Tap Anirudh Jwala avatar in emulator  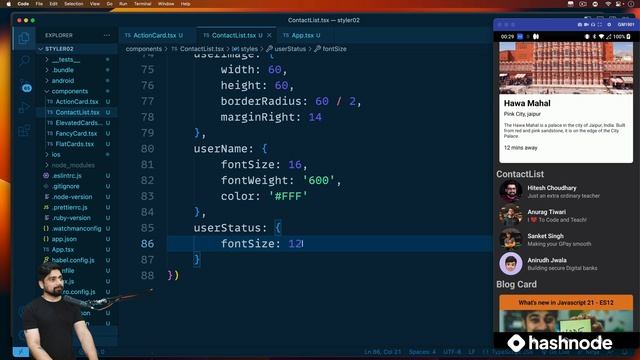click(510, 264)
